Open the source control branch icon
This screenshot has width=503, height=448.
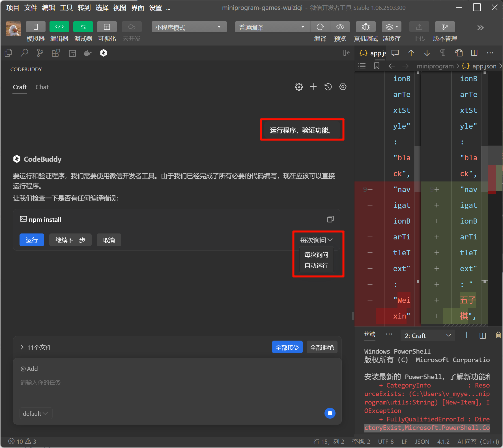(40, 53)
